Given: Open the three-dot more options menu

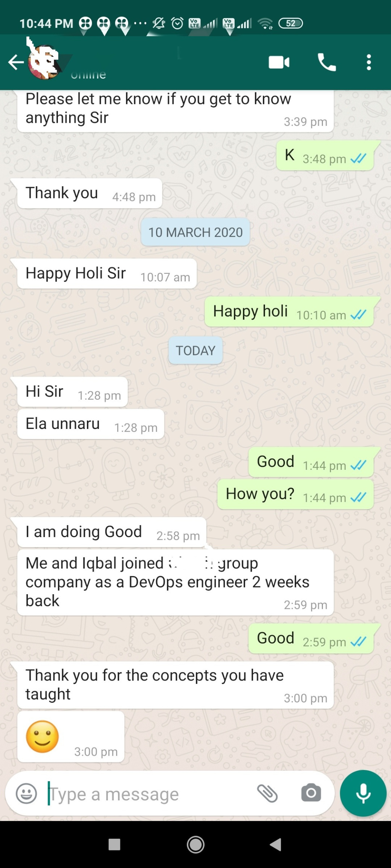Looking at the screenshot, I should click(369, 62).
